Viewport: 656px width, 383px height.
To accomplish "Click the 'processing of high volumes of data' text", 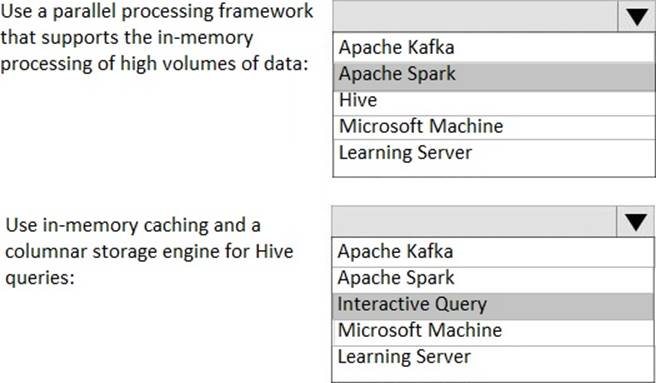I will tap(154, 64).
